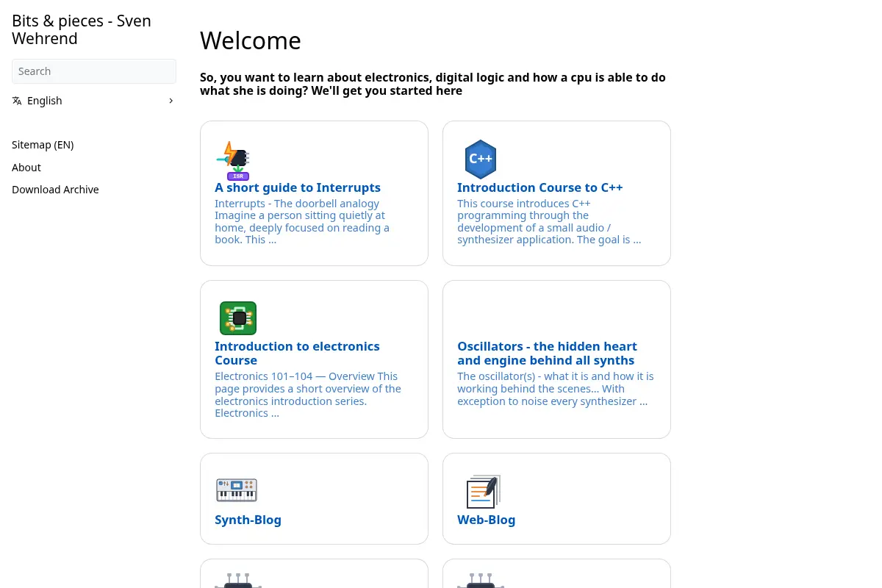The image size is (882, 588).
Task: Open 'A short guide to Interrupts' link
Action: coord(298,187)
